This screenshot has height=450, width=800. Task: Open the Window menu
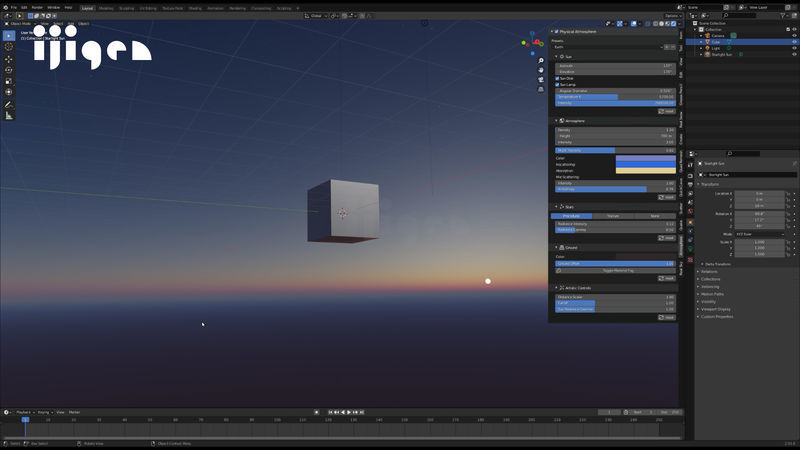[x=54, y=8]
